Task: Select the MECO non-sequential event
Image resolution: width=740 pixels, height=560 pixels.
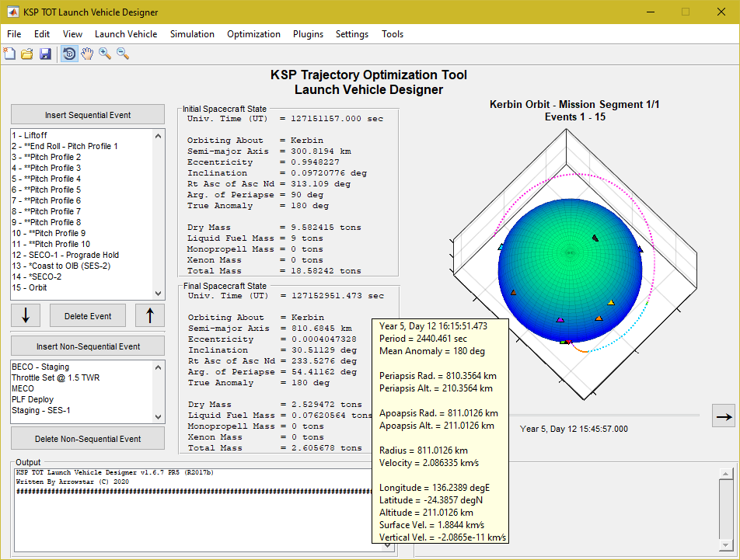Action: tap(82, 388)
